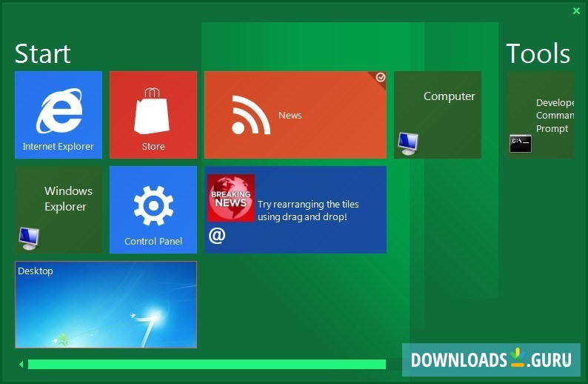Open the Windows Explorer tile
The width and height of the screenshot is (588, 384).
click(58, 210)
